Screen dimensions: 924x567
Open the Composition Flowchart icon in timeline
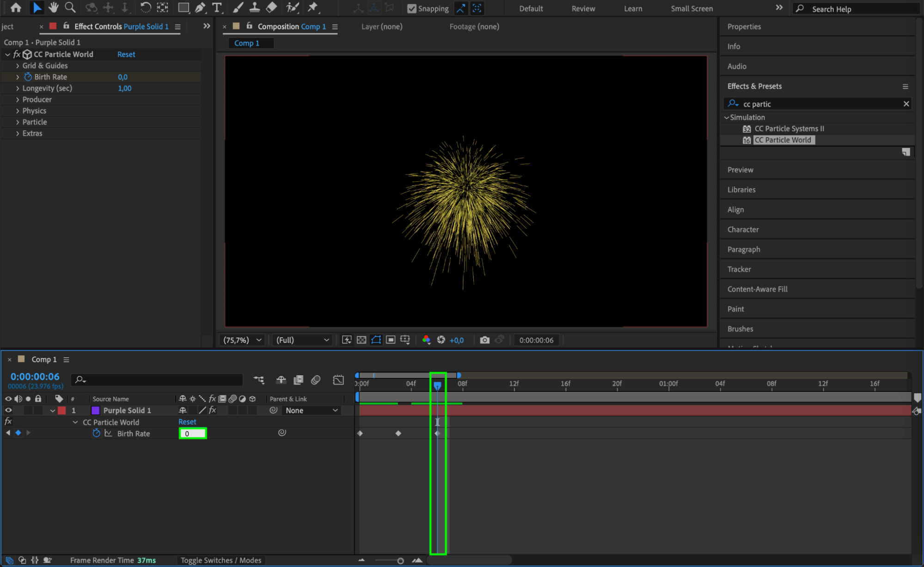(259, 380)
